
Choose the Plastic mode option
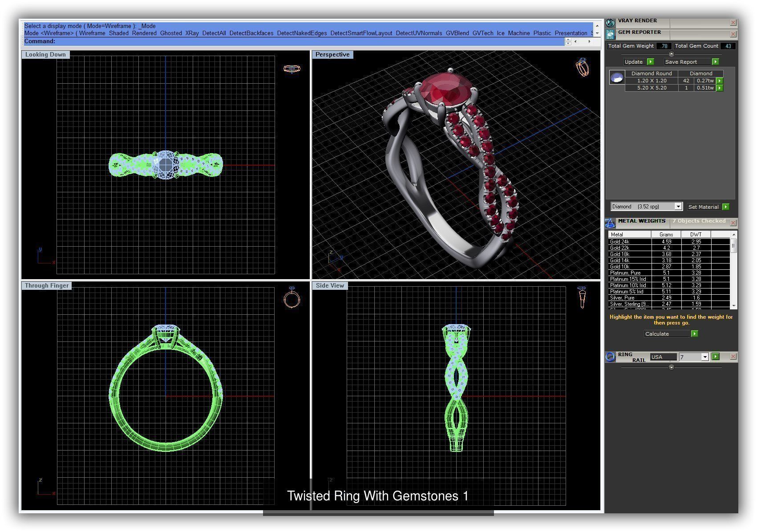542,33
